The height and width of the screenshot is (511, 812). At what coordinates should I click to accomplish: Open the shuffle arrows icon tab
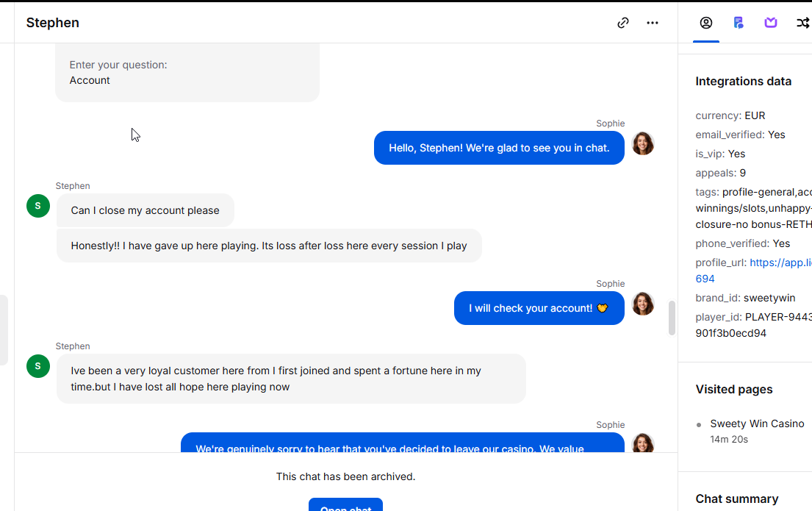pyautogui.click(x=802, y=23)
